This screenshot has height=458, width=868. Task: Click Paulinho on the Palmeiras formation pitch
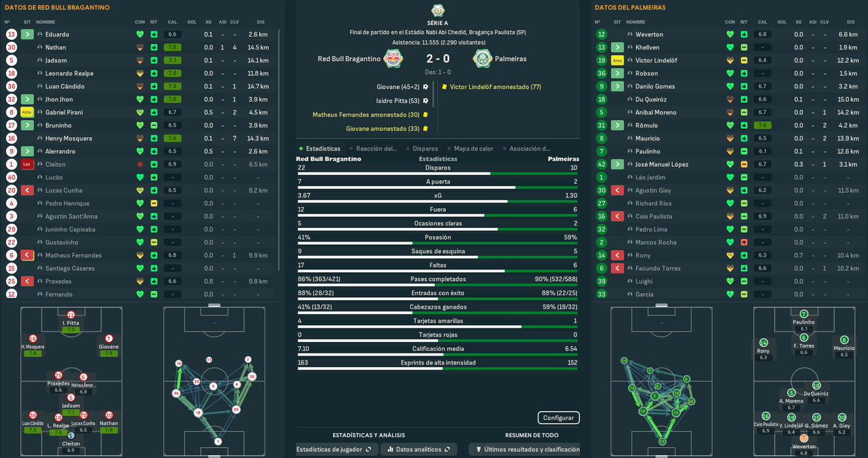point(804,321)
